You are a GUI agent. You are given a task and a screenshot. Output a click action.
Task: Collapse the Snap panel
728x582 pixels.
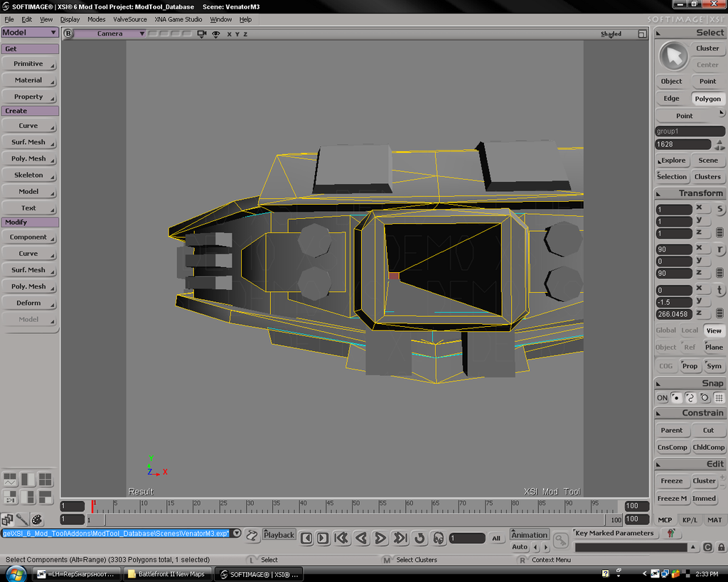[658, 384]
